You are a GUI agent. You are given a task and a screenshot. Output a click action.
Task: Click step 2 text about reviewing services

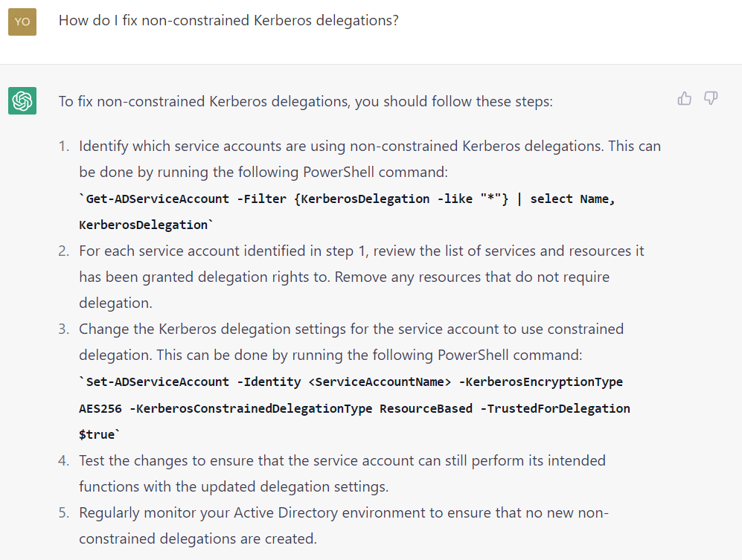pos(361,251)
